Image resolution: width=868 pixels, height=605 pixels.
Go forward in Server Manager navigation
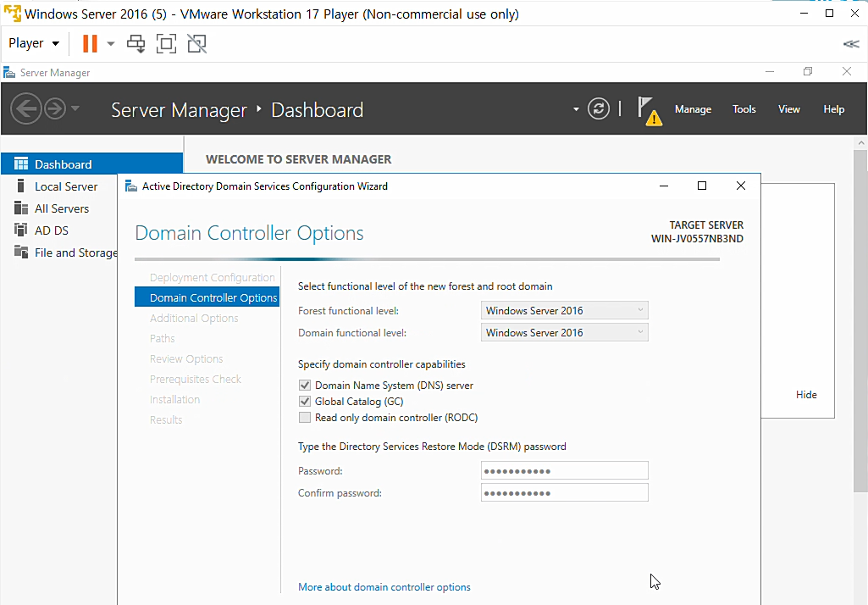pyautogui.click(x=55, y=108)
